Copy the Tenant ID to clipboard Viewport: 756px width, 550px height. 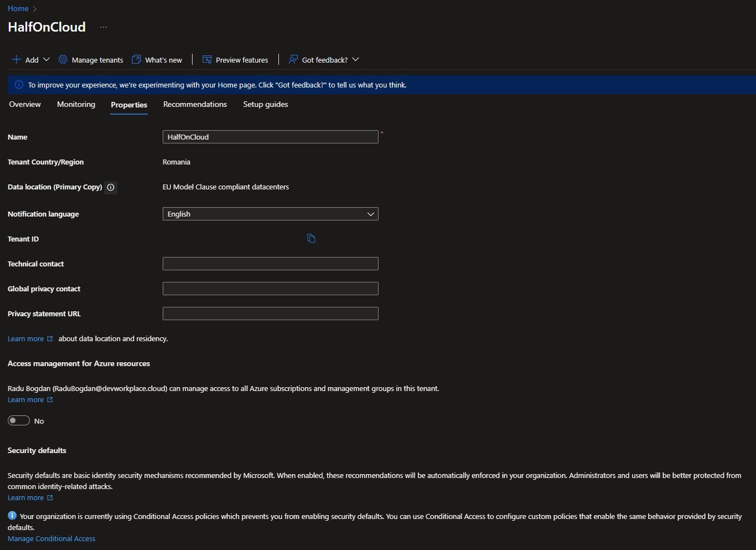click(311, 238)
